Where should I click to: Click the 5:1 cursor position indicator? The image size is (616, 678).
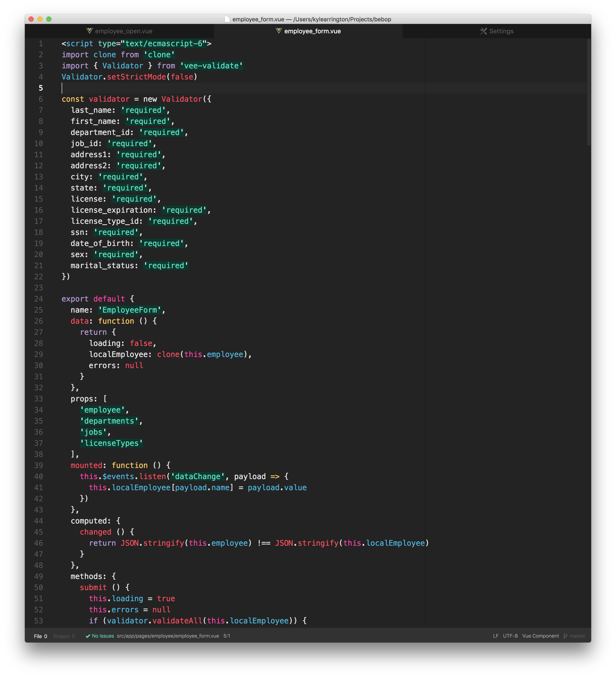click(227, 636)
